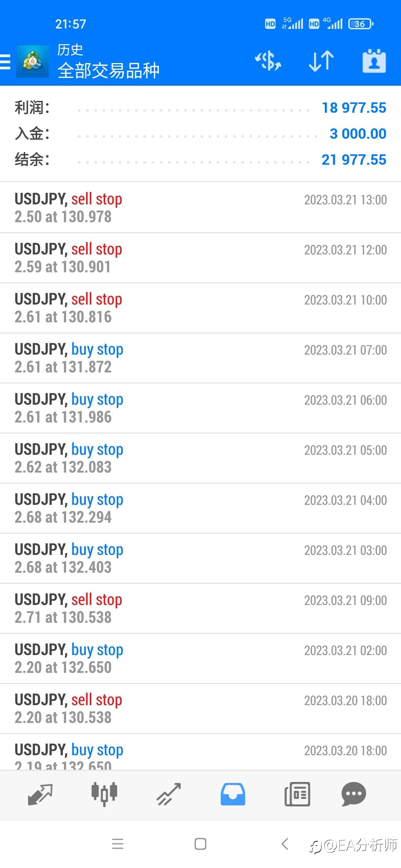Open the News tab icon
Image resolution: width=401 pixels, height=868 pixels.
coord(297,794)
